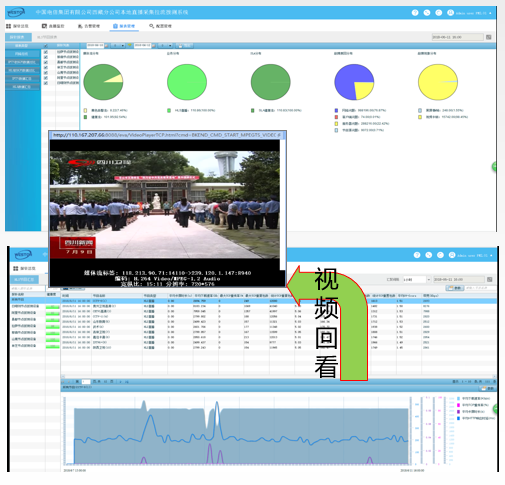Uncheck the first node checkbox in the list

click(x=46, y=52)
